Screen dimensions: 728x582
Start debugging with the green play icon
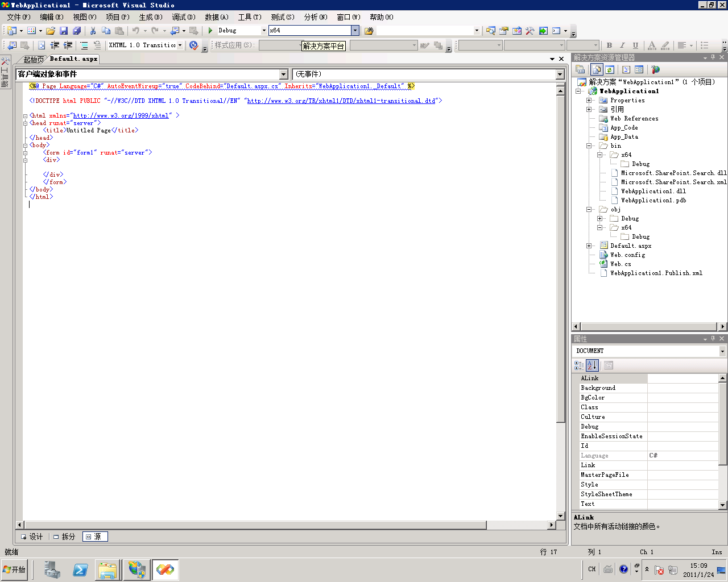210,31
